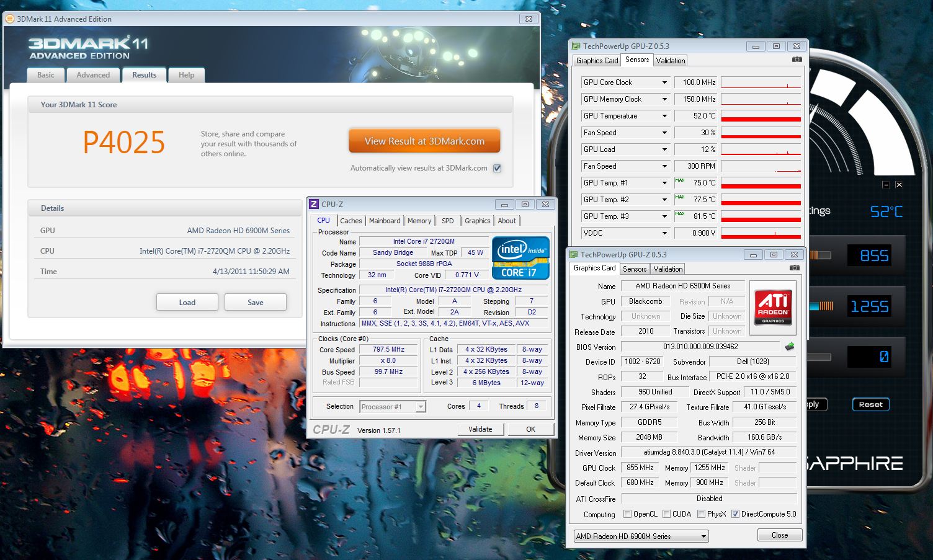Toggle the DirectCompute 5.0 checkbox
Screen dimensions: 933x560
(x=735, y=514)
